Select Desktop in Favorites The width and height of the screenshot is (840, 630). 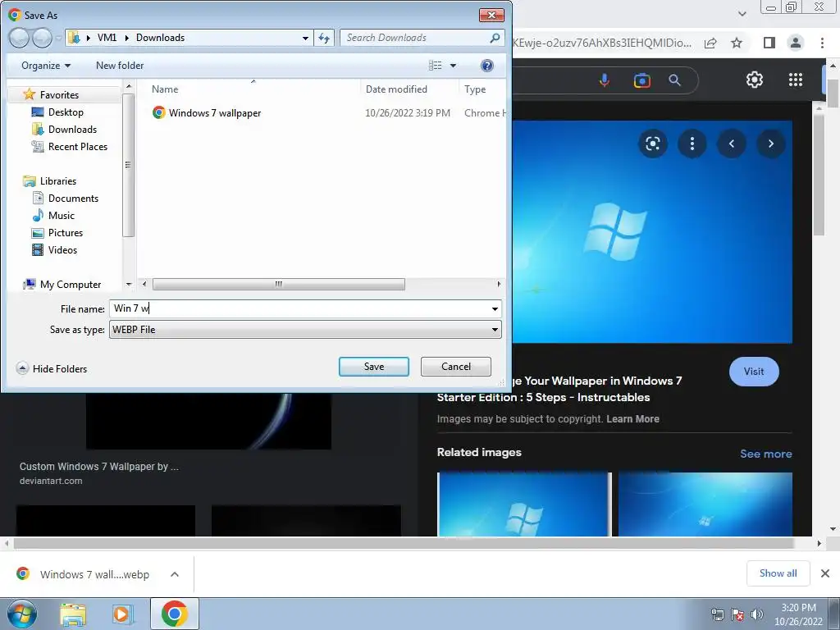click(66, 112)
